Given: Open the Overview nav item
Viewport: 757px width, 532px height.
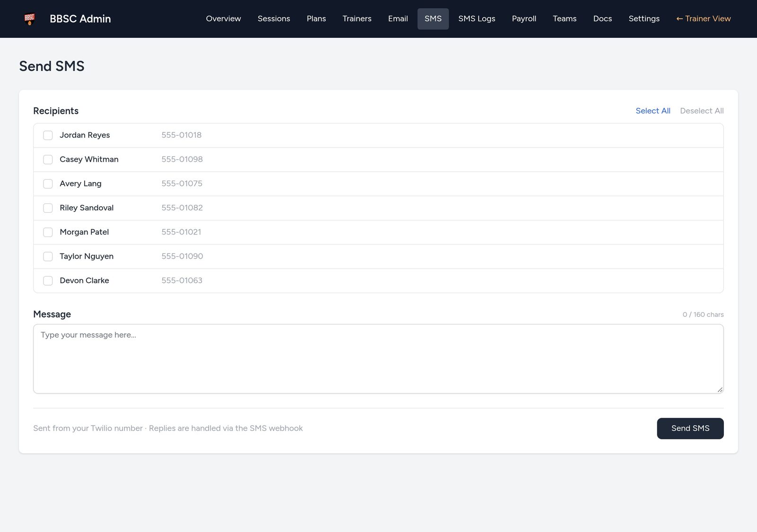Looking at the screenshot, I should 223,19.
